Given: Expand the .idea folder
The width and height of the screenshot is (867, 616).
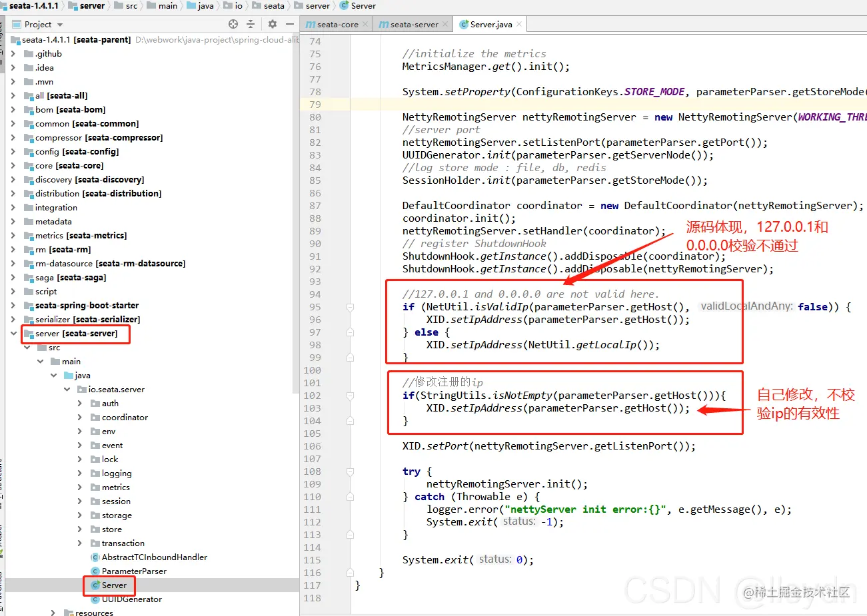Looking at the screenshot, I should coord(13,68).
